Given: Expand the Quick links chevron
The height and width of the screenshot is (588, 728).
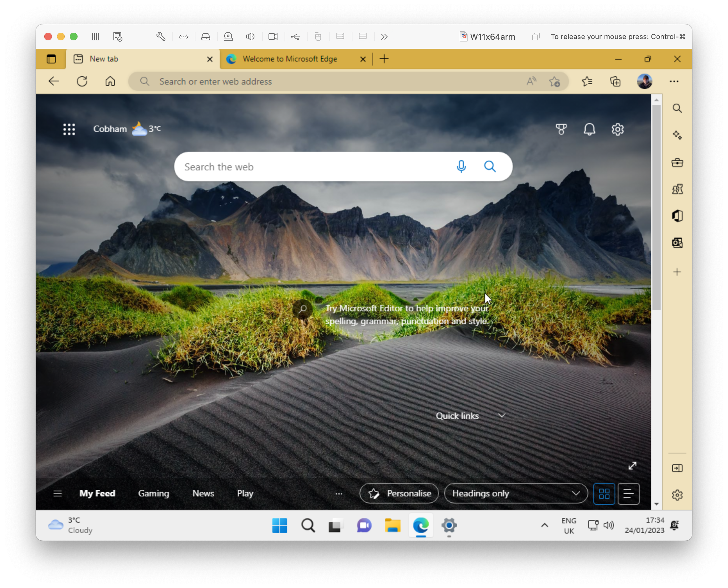Looking at the screenshot, I should click(x=501, y=416).
